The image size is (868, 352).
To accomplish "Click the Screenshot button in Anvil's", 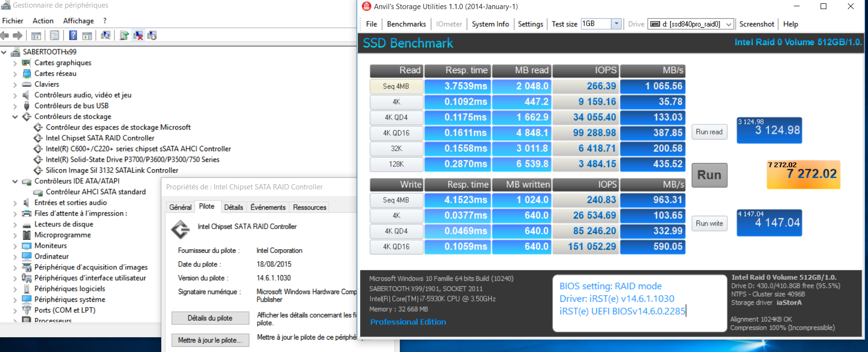I will tap(756, 24).
